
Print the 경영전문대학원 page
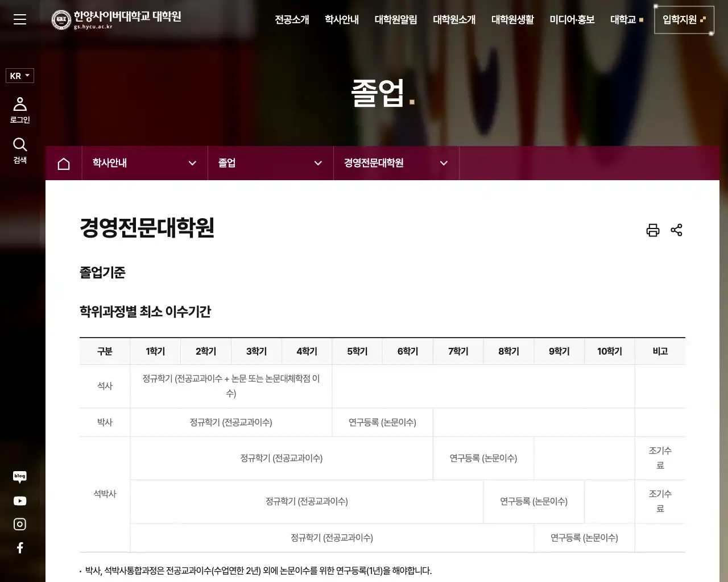point(652,230)
